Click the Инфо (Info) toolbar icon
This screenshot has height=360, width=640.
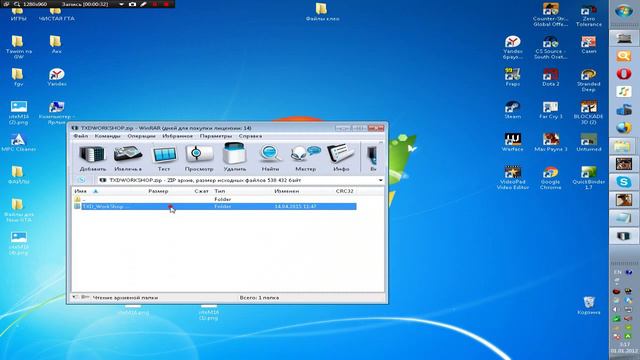click(x=341, y=158)
